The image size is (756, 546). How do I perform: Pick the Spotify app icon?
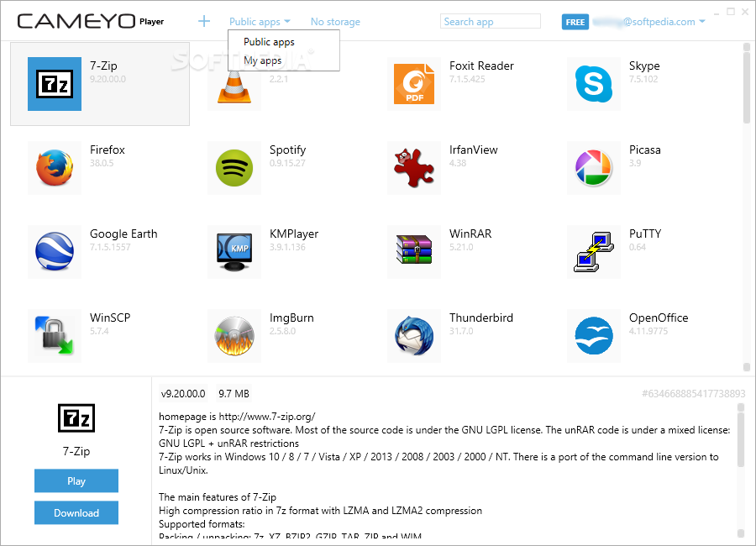pos(234,168)
